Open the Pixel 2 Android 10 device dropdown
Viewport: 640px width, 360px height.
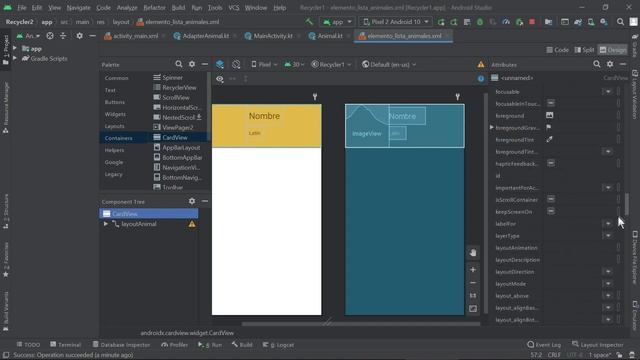tap(396, 22)
